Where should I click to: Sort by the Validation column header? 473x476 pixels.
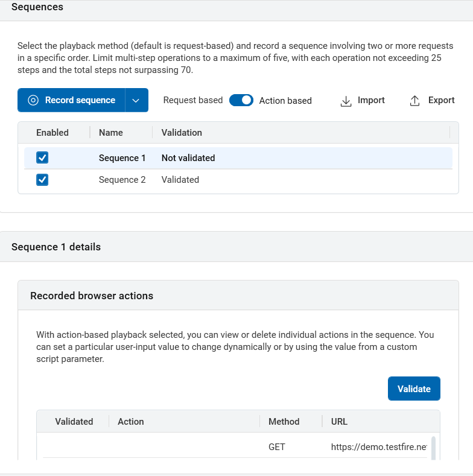(182, 133)
